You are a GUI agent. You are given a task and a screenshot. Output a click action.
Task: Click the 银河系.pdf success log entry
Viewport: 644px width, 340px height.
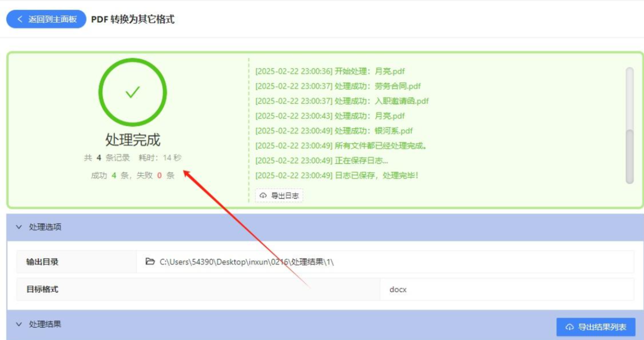tap(334, 131)
